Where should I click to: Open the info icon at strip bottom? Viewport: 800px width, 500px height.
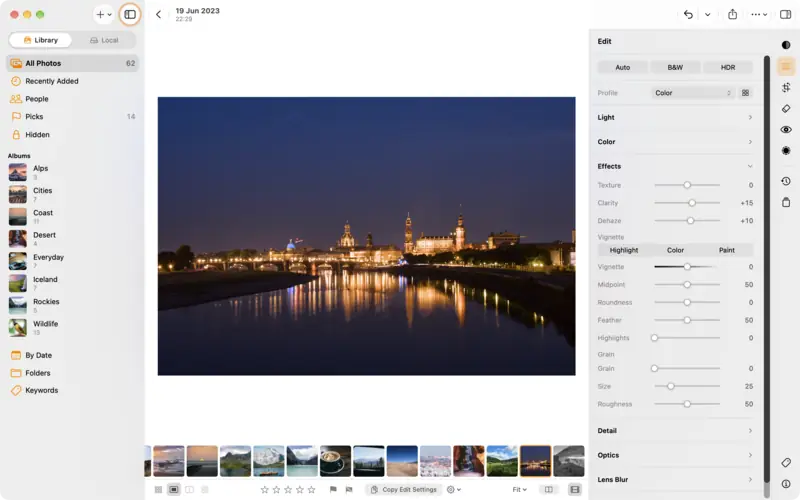tap(786, 484)
